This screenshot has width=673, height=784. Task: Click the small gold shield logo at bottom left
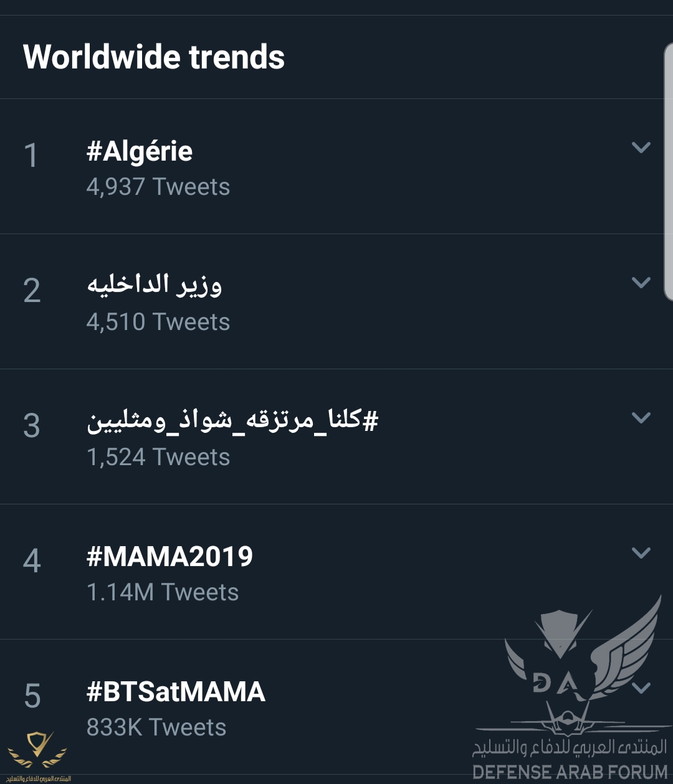coord(37,751)
